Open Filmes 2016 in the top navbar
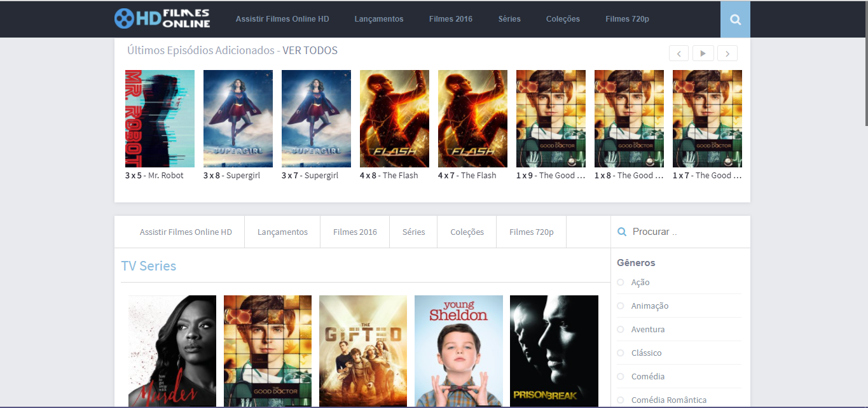This screenshot has height=408, width=868. click(x=451, y=19)
